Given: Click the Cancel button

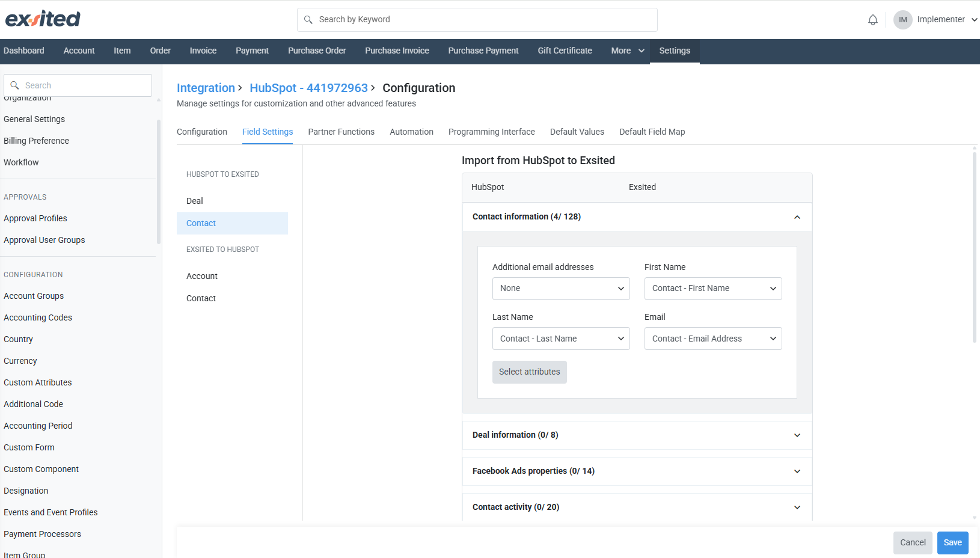Looking at the screenshot, I should 913,543.
